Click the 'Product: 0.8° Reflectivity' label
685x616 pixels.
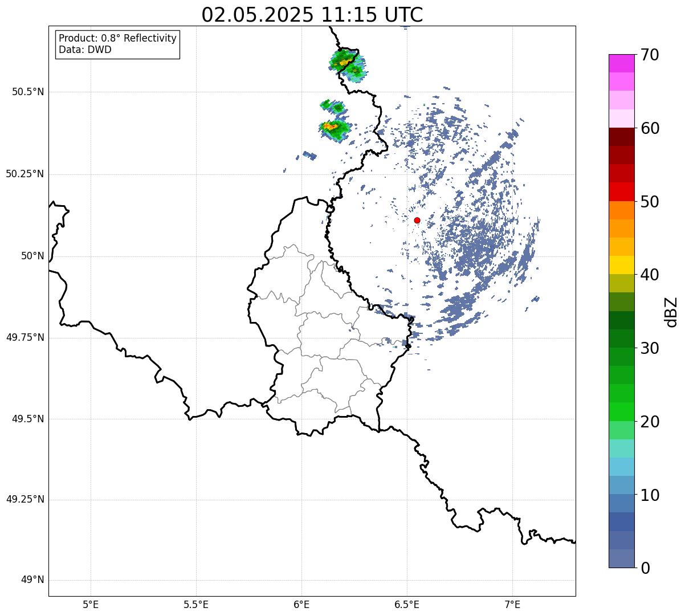[118, 38]
